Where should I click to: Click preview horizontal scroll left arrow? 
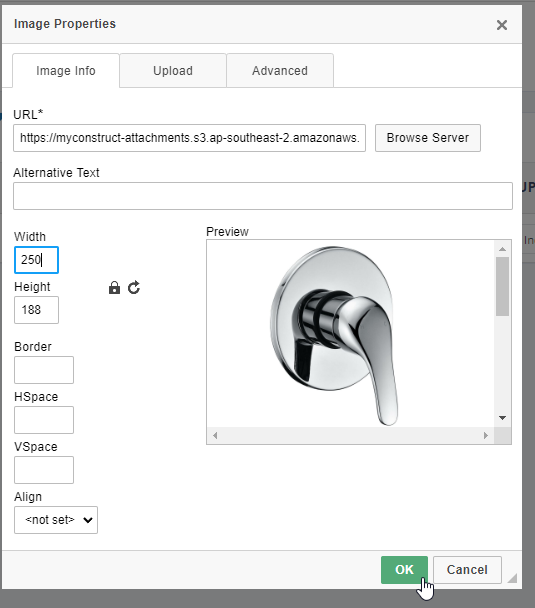215,435
